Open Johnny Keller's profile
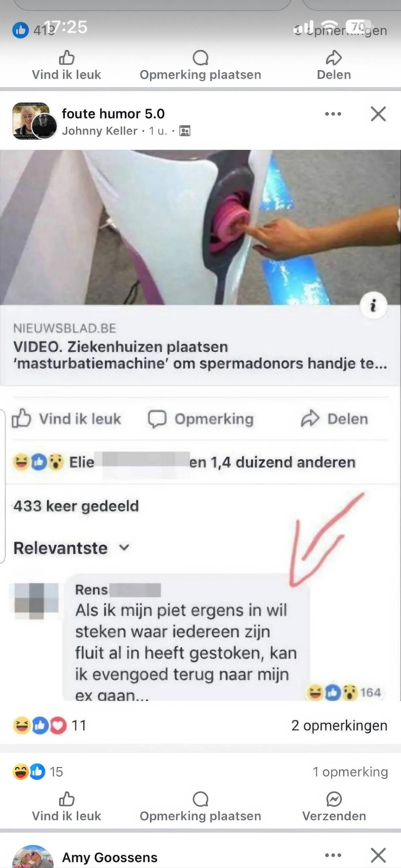 click(x=100, y=131)
